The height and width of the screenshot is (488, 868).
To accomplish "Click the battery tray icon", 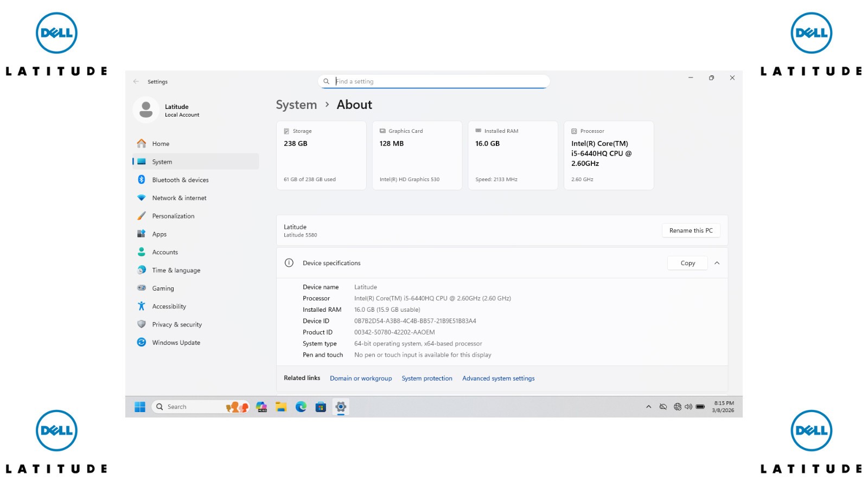I will (700, 407).
